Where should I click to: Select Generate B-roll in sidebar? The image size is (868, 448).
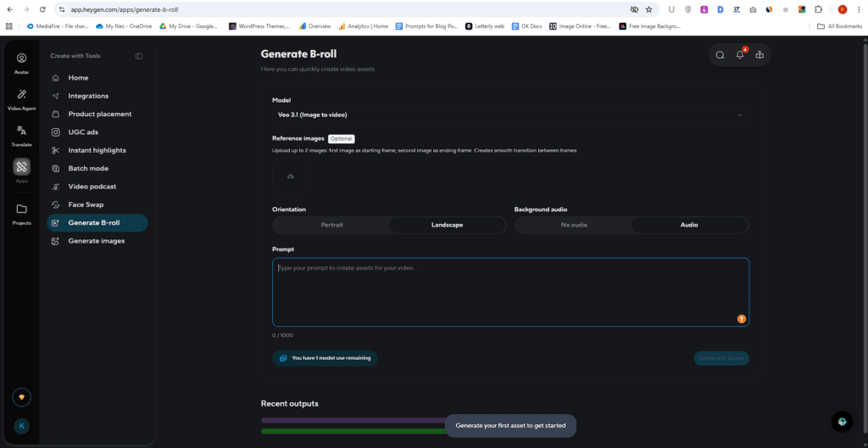(x=97, y=223)
